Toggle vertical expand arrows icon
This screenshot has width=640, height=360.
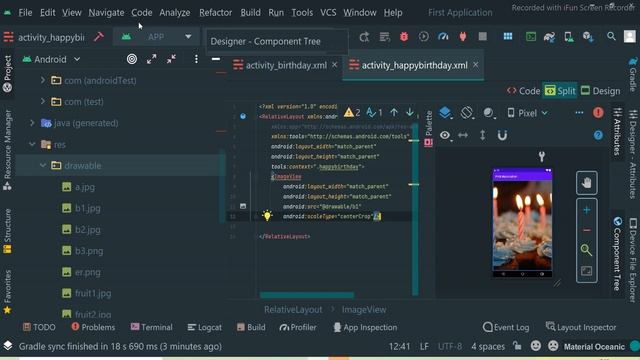(482, 135)
